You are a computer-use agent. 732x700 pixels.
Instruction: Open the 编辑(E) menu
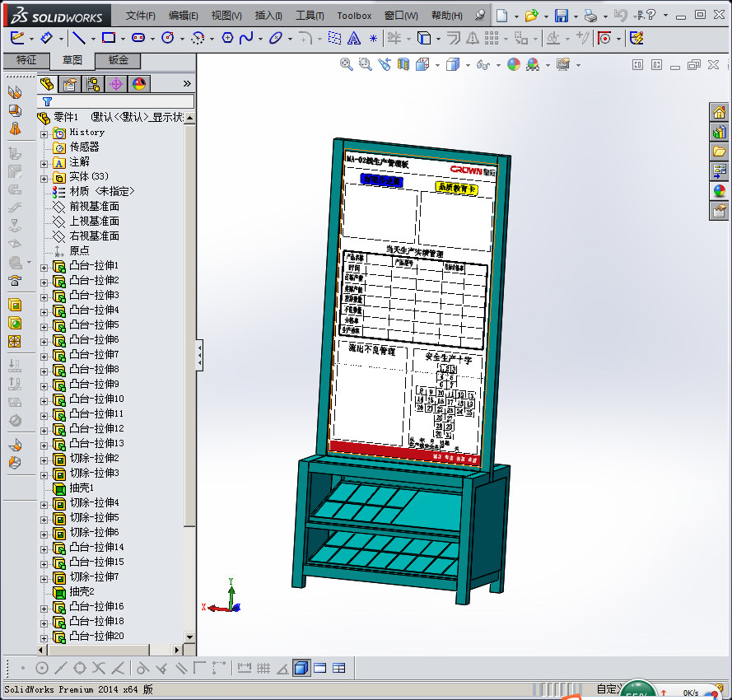183,16
